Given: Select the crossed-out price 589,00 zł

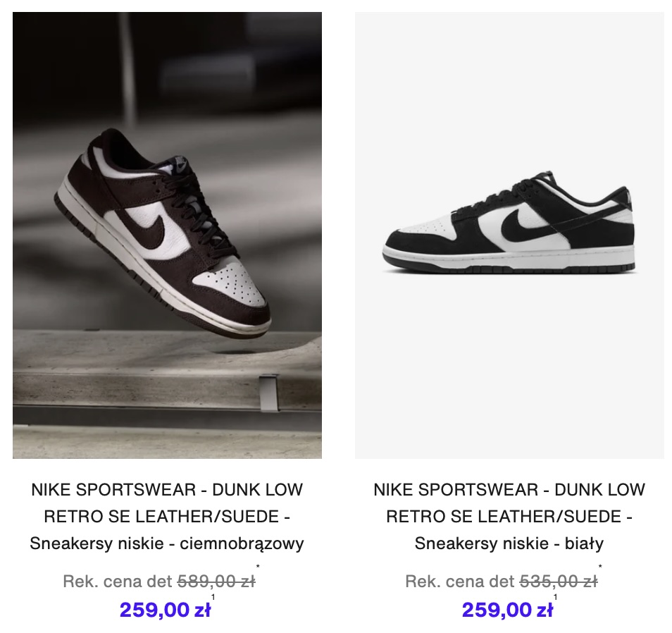Looking at the screenshot, I should (216, 582).
